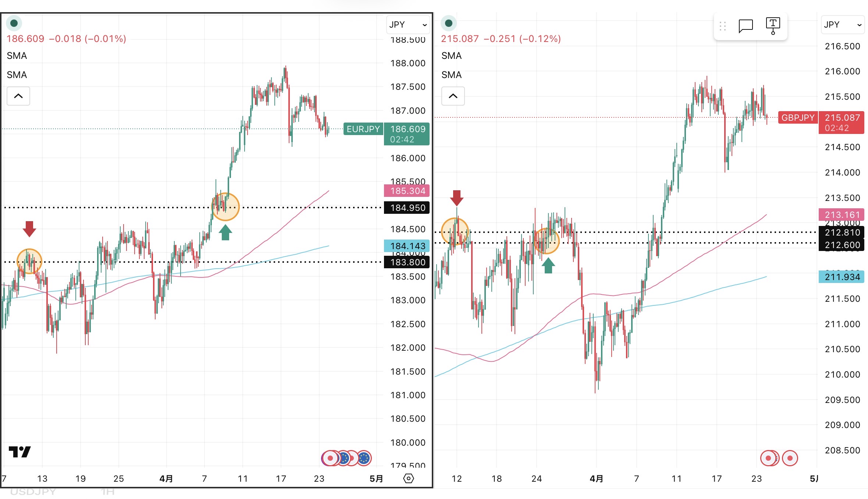Select the anchored text tool
868x499 pixels.
773,26
